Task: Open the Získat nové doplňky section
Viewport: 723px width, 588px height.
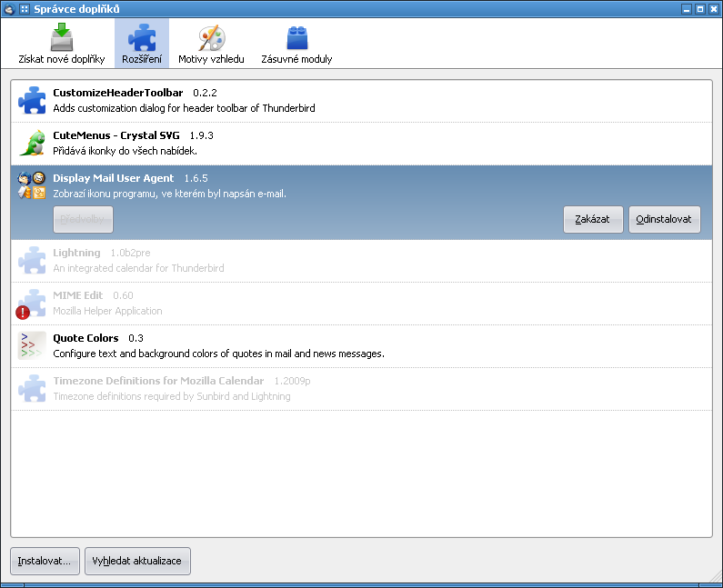Action: (x=62, y=44)
